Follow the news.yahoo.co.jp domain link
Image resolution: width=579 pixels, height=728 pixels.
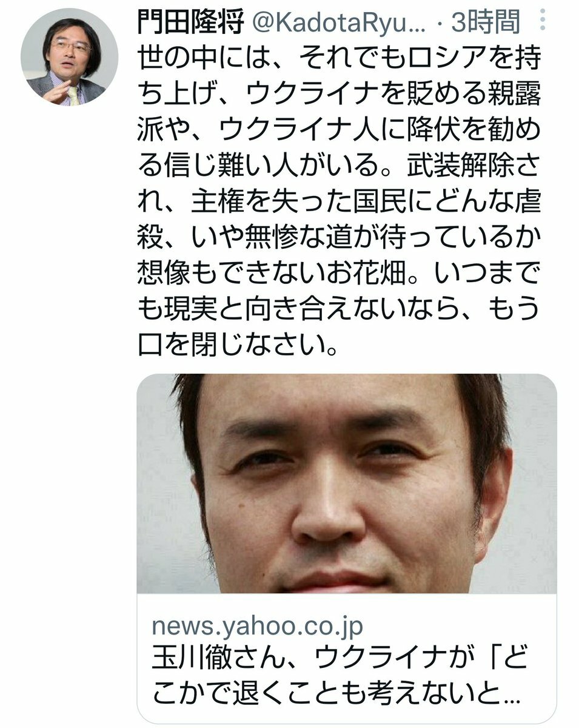(258, 625)
